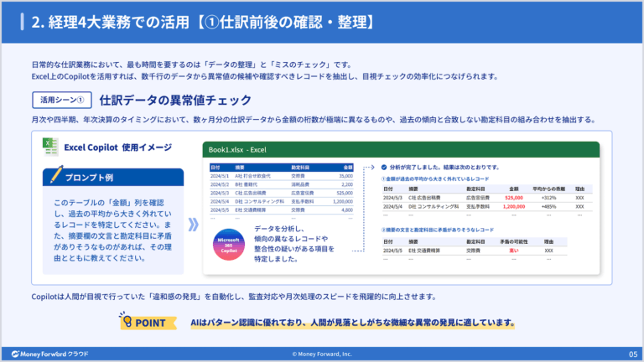Click the 金額 header in the source table
Screen dimensions: 644x362
348,168
